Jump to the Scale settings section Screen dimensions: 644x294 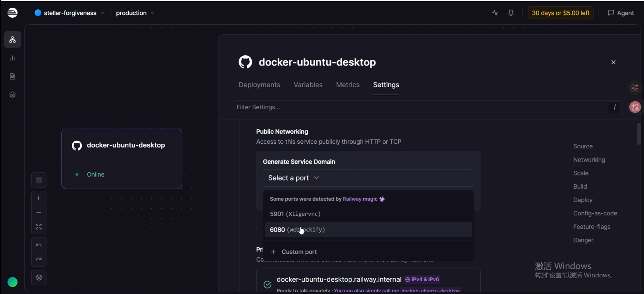[x=581, y=173]
